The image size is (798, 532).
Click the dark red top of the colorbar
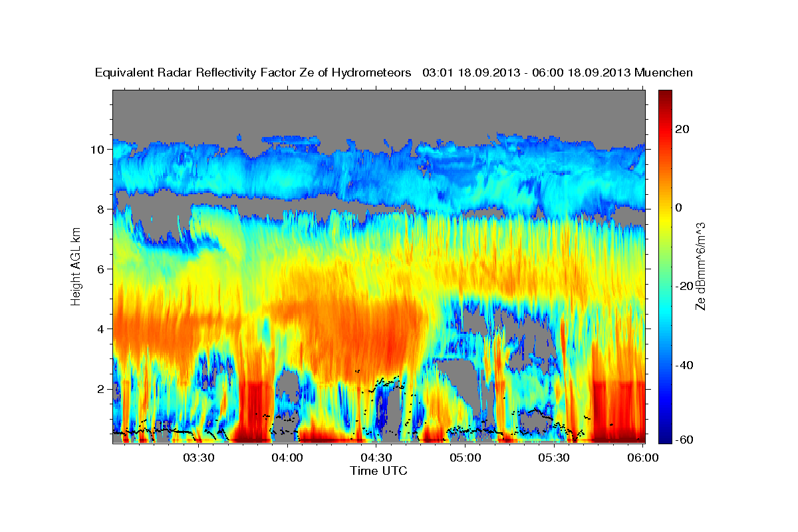point(664,96)
